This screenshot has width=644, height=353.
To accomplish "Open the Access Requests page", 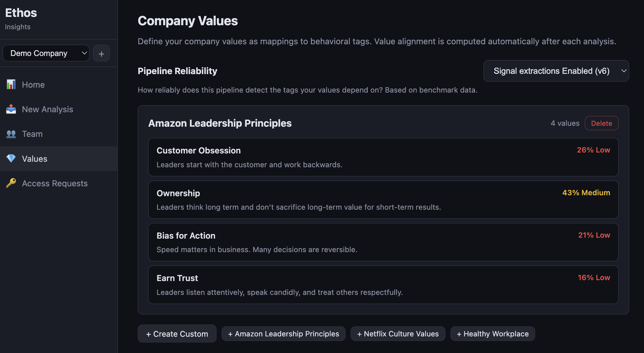I will [x=55, y=183].
